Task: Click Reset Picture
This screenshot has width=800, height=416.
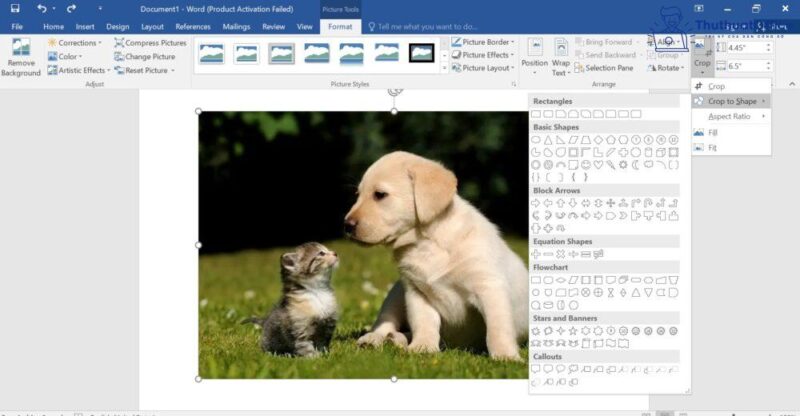Action: (x=145, y=70)
